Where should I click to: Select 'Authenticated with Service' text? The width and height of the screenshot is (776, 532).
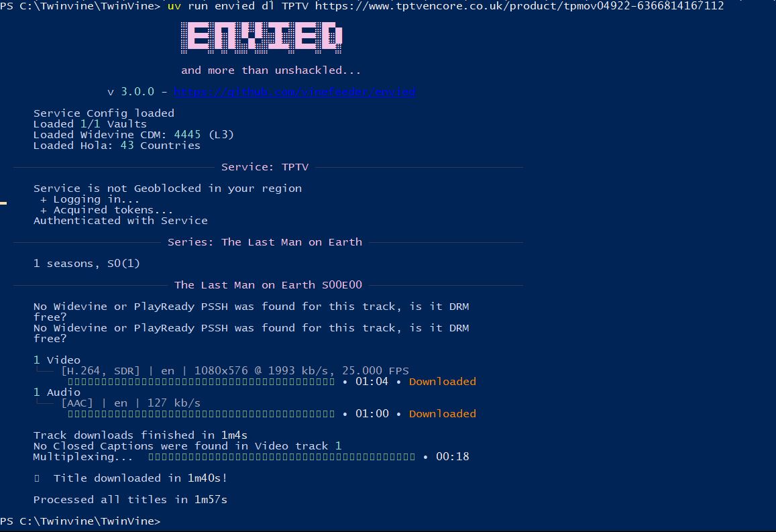pyautogui.click(x=120, y=221)
